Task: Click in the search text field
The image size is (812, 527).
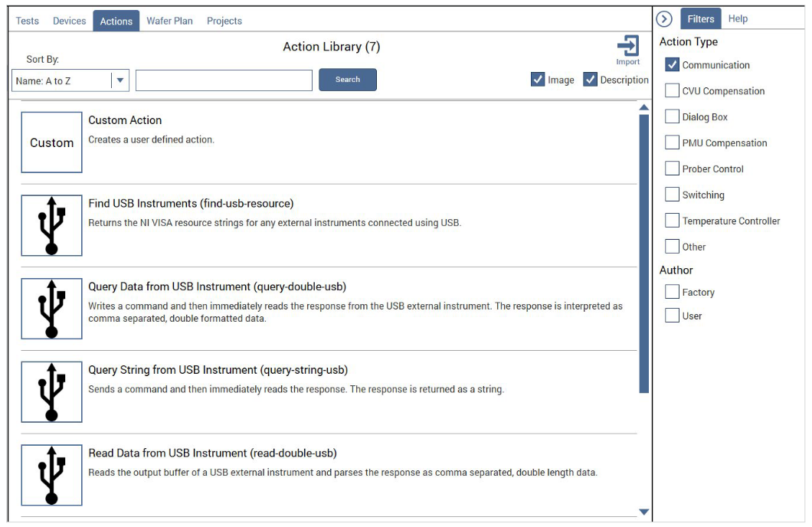Action: 224,80
